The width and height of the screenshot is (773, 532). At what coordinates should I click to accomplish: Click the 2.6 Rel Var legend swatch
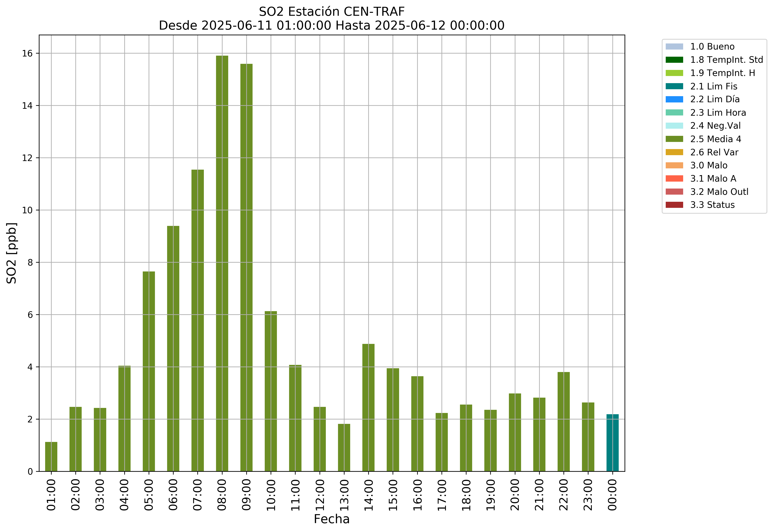pyautogui.click(x=674, y=152)
